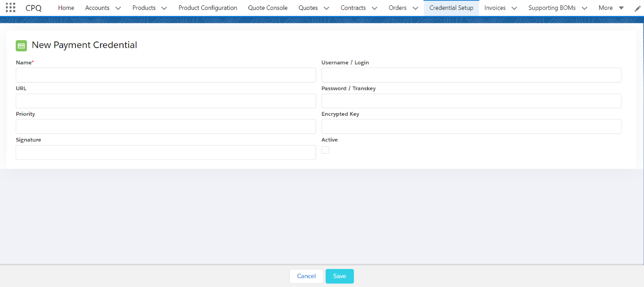The image size is (644, 287).
Task: Expand the Accounts dropdown
Action: [118, 8]
